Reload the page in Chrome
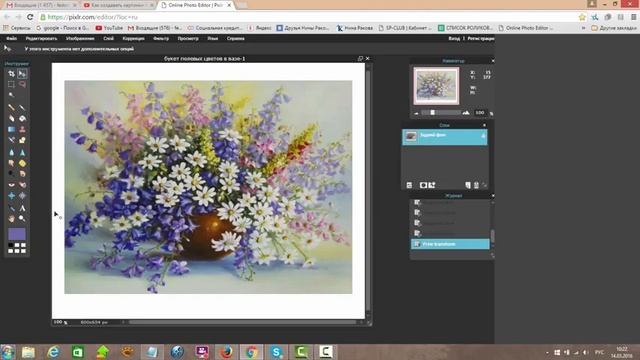Image resolution: width=640 pixels, height=360 pixels. (x=30, y=17)
